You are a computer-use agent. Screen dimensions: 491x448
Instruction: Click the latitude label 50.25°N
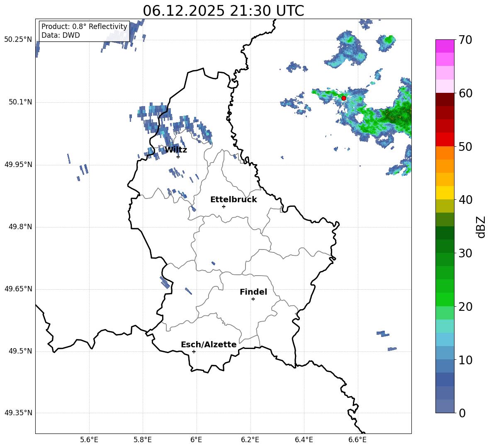click(x=18, y=40)
